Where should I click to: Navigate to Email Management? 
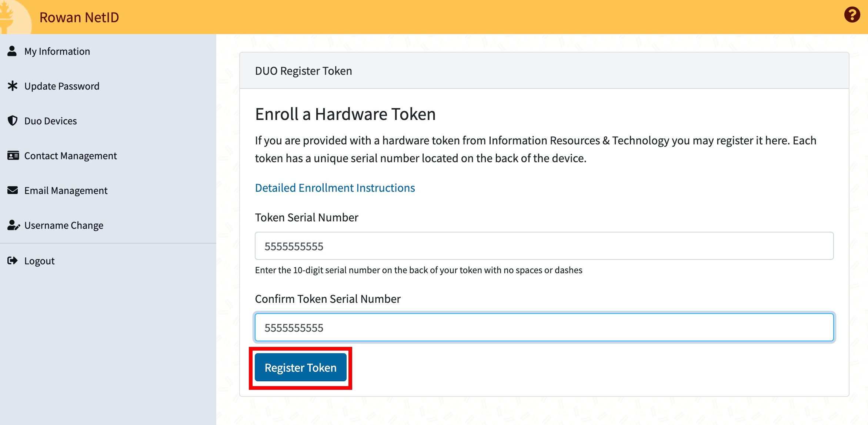66,191
